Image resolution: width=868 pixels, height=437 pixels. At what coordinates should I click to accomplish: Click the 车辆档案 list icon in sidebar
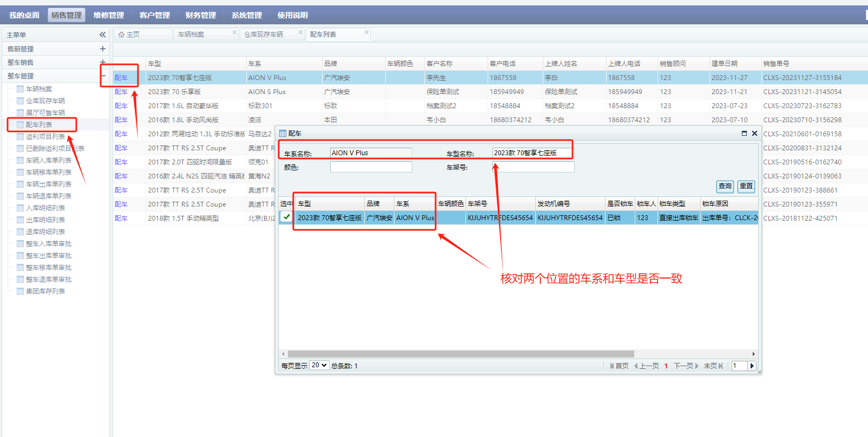pyautogui.click(x=20, y=89)
